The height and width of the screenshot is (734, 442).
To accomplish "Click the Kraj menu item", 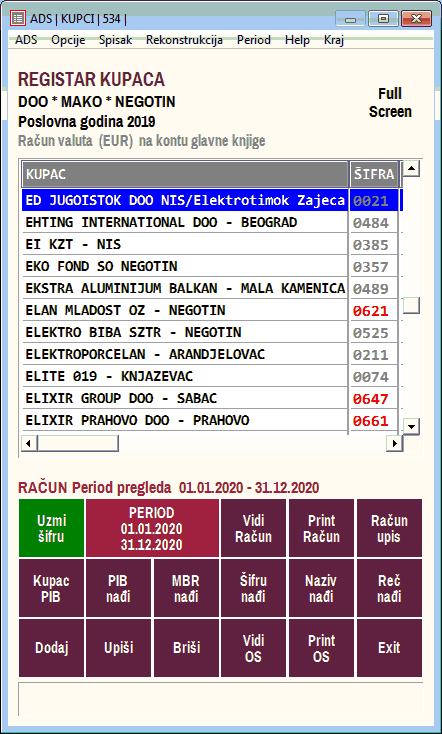I will (x=334, y=40).
